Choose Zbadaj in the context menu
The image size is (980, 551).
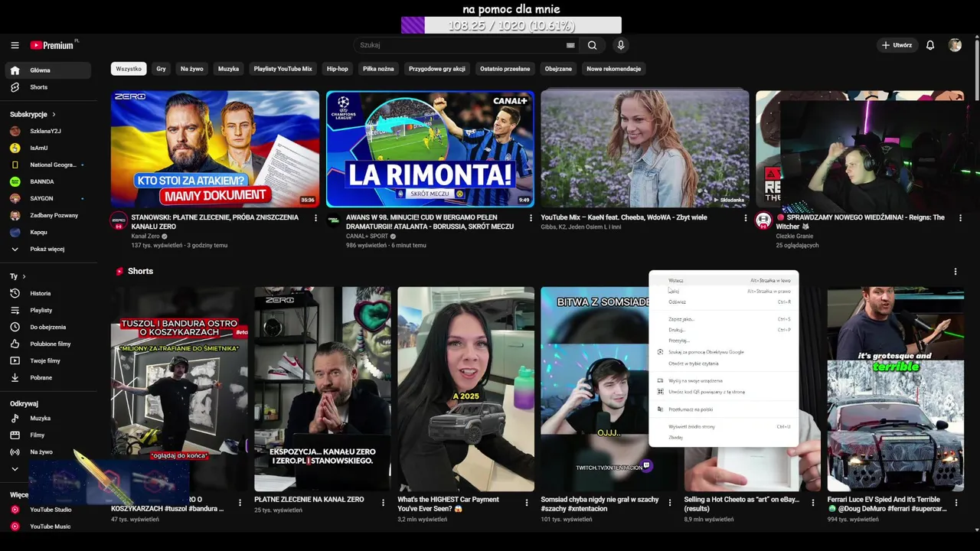point(724,438)
